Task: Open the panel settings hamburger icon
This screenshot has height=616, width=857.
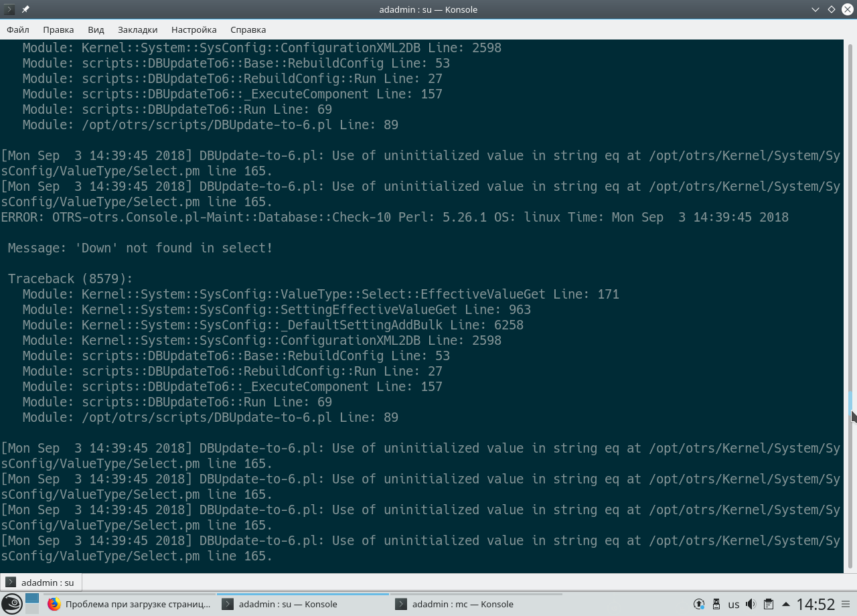Action: click(847, 604)
